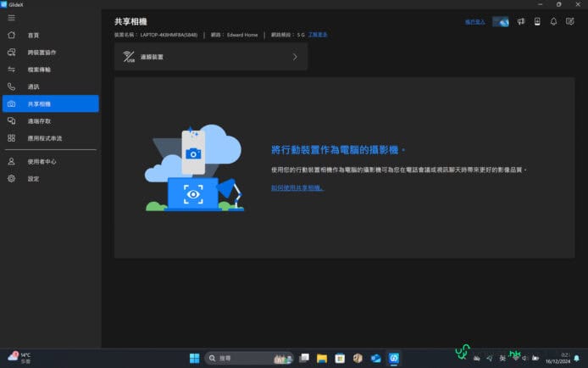588x368 pixels.
Task: Open 設定 (Settings) in the sidebar
Action: click(33, 179)
